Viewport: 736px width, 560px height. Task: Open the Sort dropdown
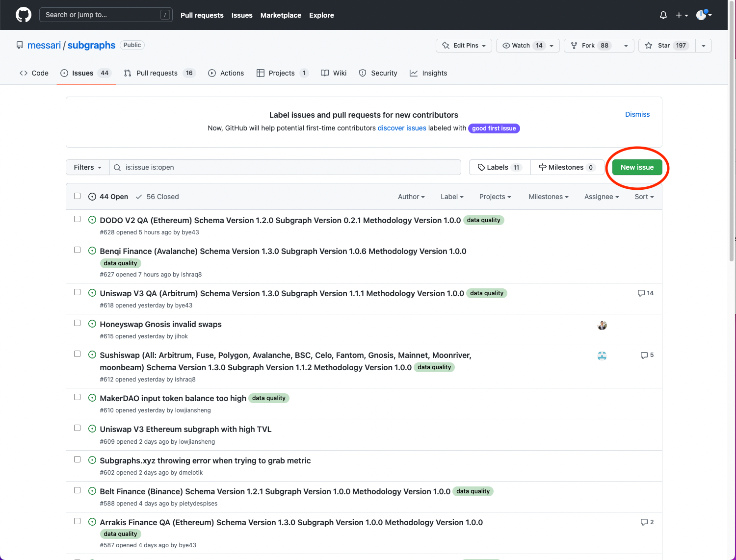click(x=644, y=197)
